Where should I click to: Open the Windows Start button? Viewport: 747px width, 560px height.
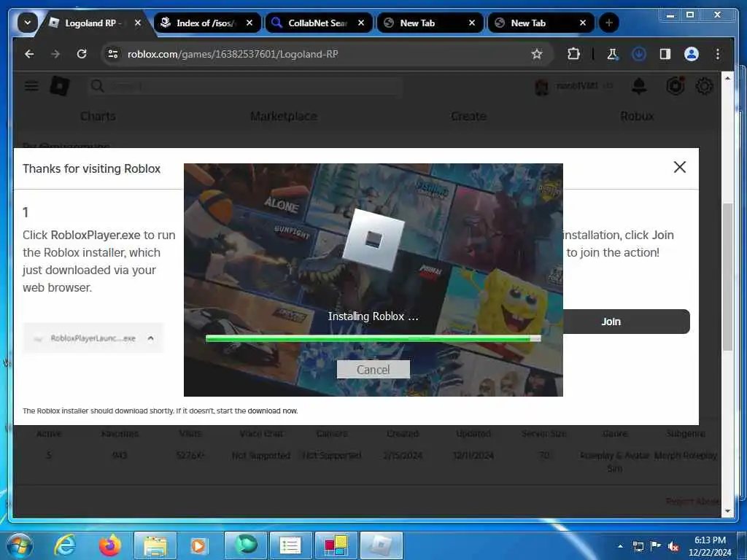pyautogui.click(x=18, y=545)
